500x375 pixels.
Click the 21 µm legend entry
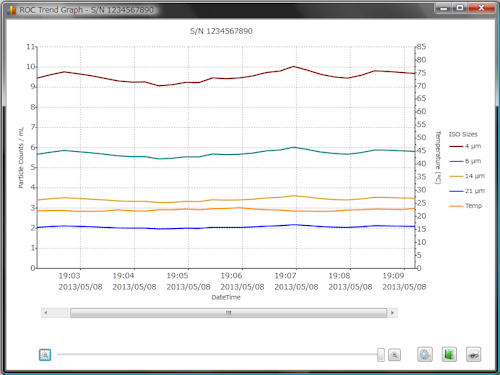[x=467, y=191]
